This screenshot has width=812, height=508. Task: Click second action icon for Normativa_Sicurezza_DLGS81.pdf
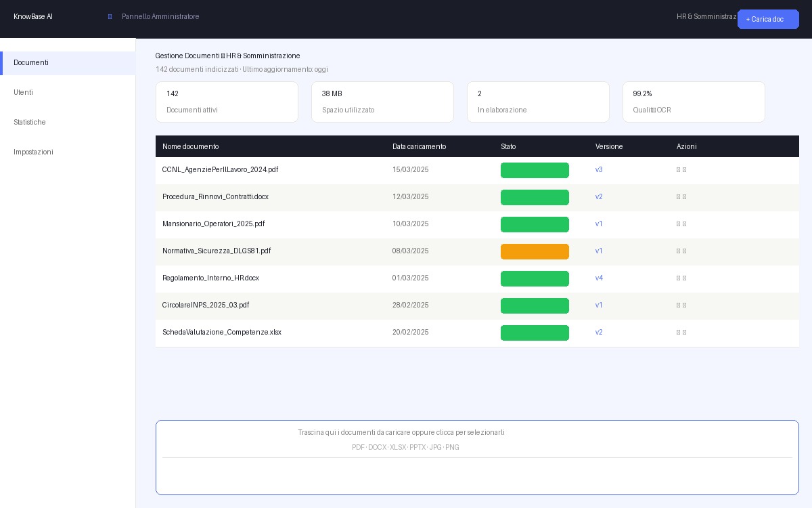[685, 251]
